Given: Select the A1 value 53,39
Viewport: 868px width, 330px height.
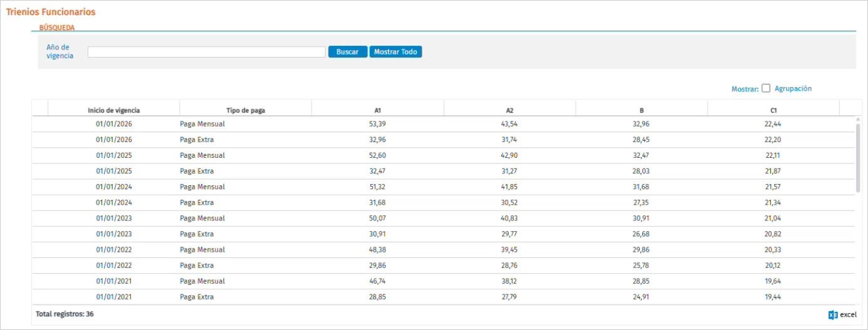Looking at the screenshot, I should pyautogui.click(x=377, y=124).
